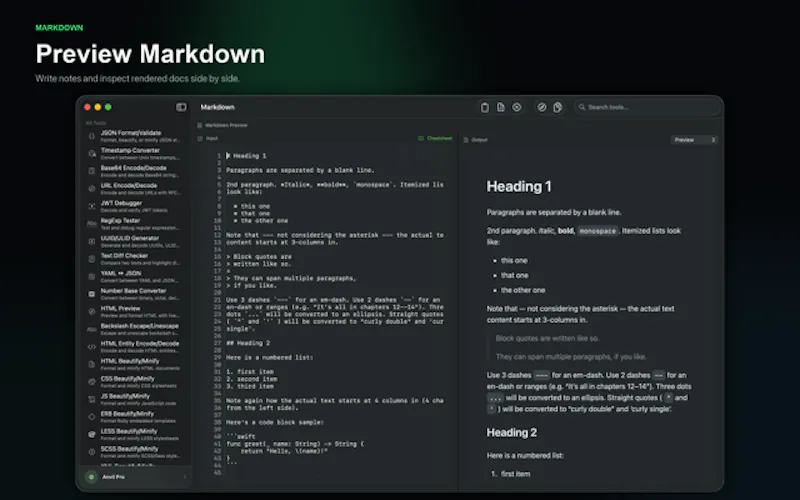The width and height of the screenshot is (800, 500).
Task: Select YAML to JSON in sidebar
Action: pyautogui.click(x=134, y=277)
